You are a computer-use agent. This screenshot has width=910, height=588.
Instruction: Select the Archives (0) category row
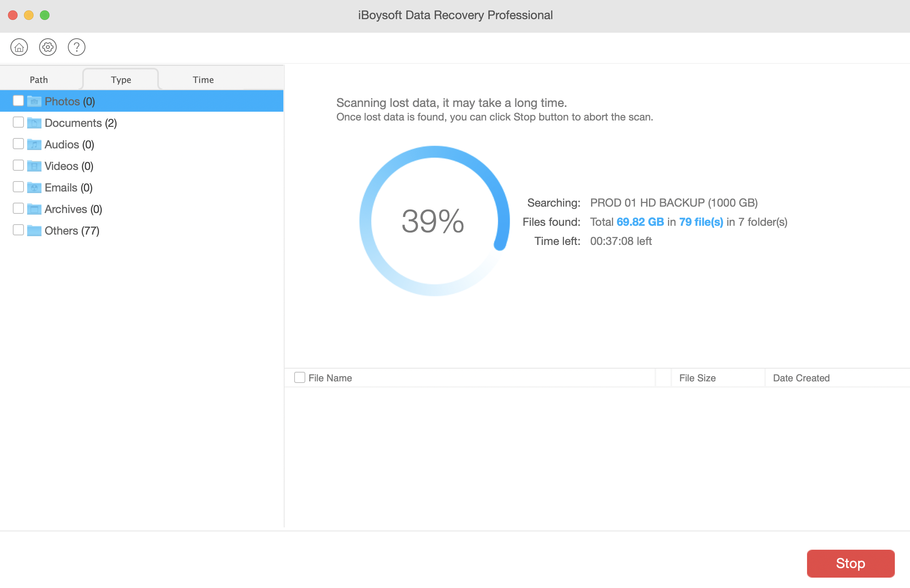point(142,209)
